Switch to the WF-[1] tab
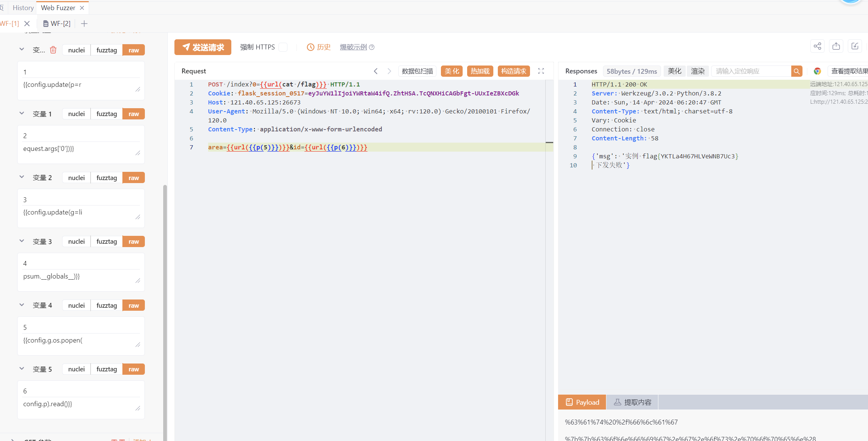 10,24
